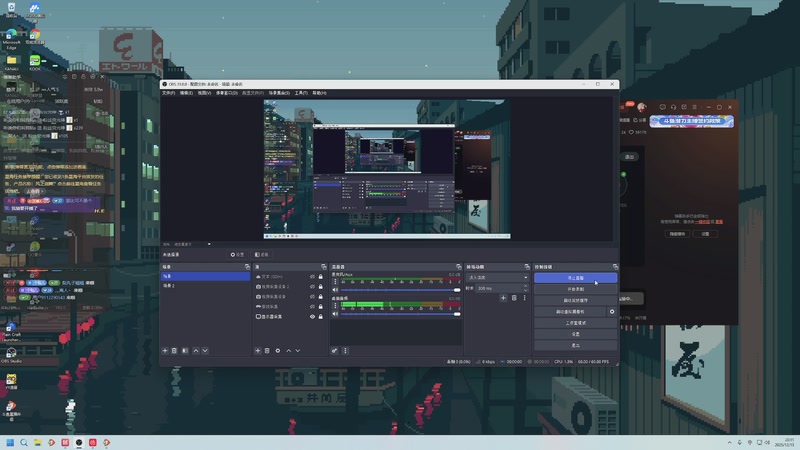Open 工具(T) menu
Screen dimensions: 800x450
click(x=301, y=93)
